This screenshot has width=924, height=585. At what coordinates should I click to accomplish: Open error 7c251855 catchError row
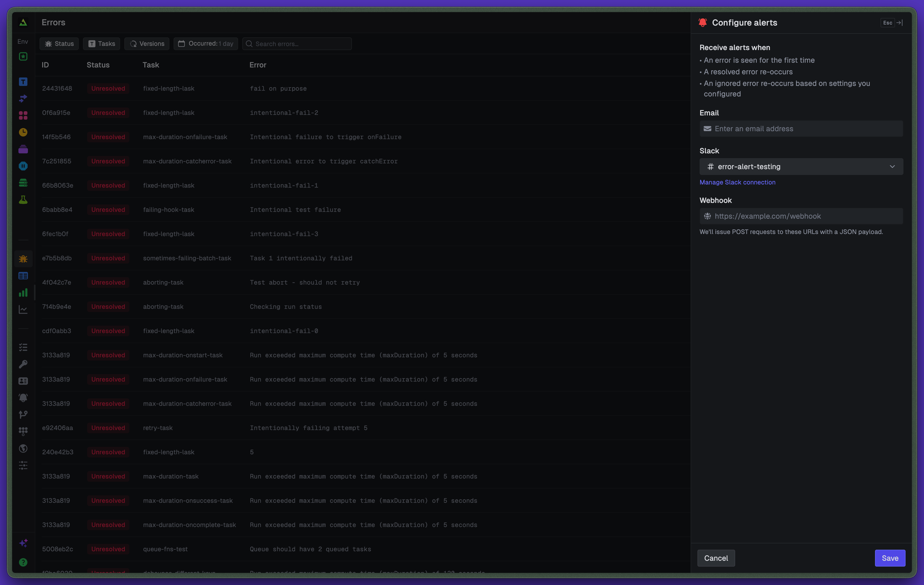pyautogui.click(x=363, y=161)
